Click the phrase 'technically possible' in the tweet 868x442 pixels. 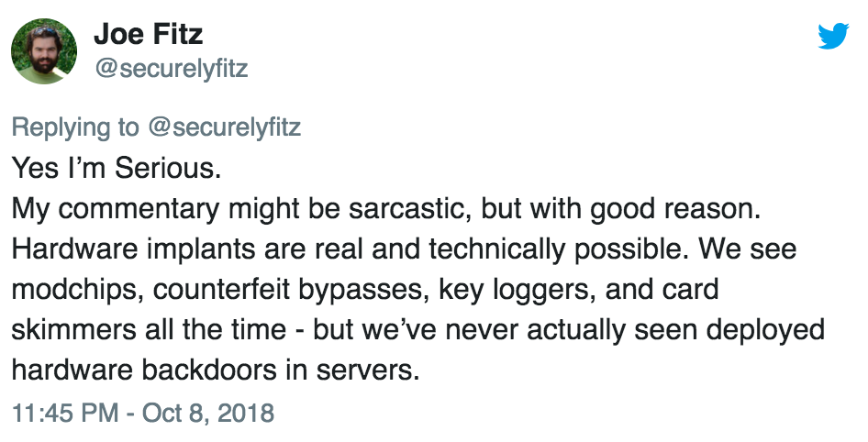559,249
